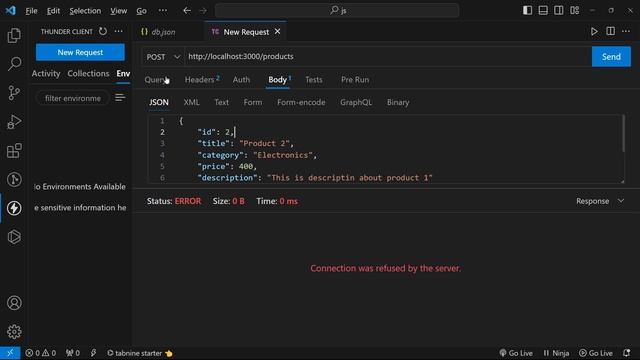Viewport: 640px width, 360px height.
Task: Go back with the navigation arrow
Action: pyautogui.click(x=187, y=11)
